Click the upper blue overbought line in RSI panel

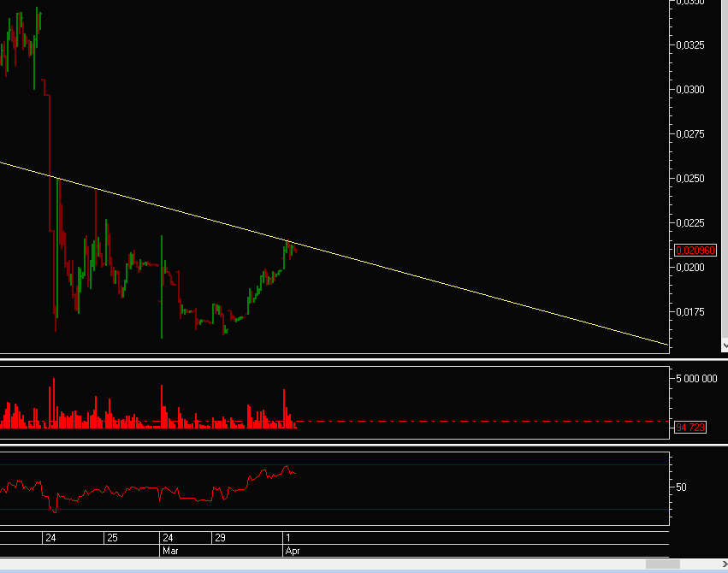coord(334,465)
